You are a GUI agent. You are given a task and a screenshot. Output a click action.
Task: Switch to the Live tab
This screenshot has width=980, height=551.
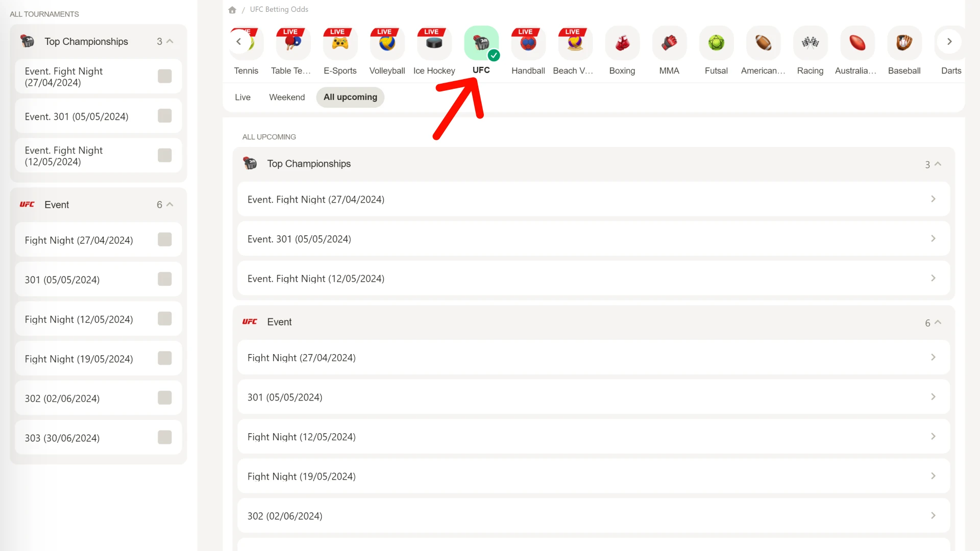click(242, 97)
